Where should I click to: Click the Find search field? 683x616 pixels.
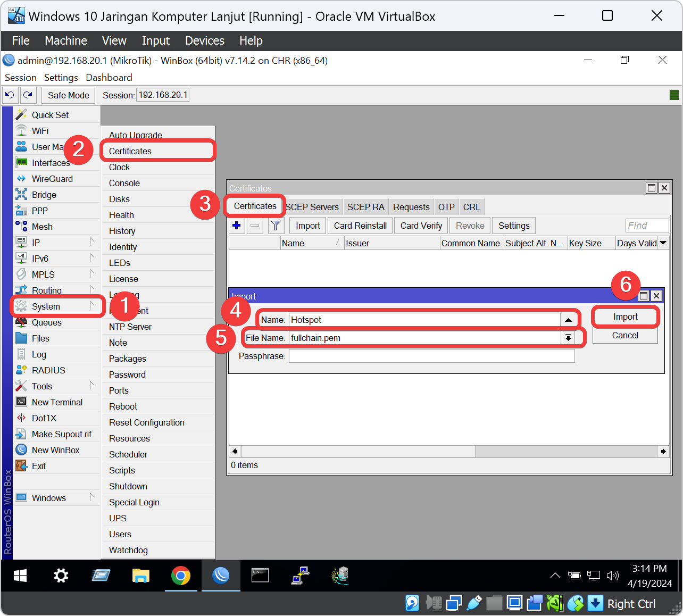coord(647,226)
